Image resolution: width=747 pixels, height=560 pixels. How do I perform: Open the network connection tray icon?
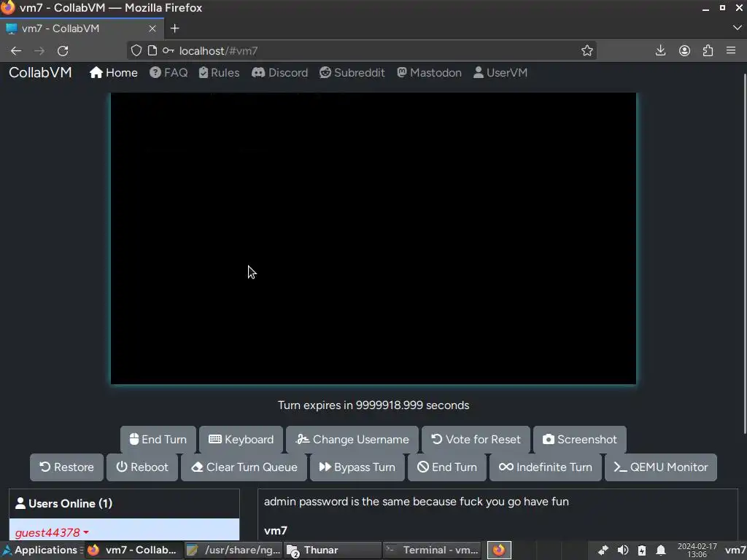coord(603,551)
